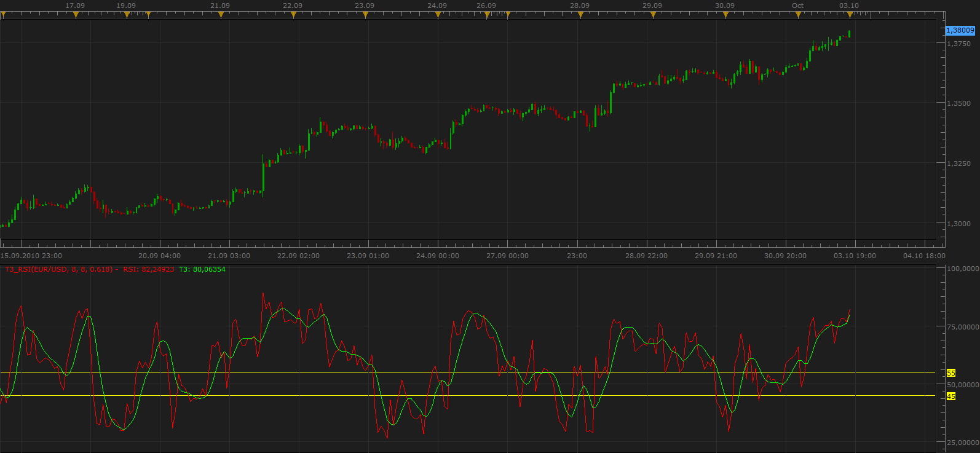Viewport: 980px width, 453px height.
Task: Click the 1,3750 price axis label
Action: (959, 44)
